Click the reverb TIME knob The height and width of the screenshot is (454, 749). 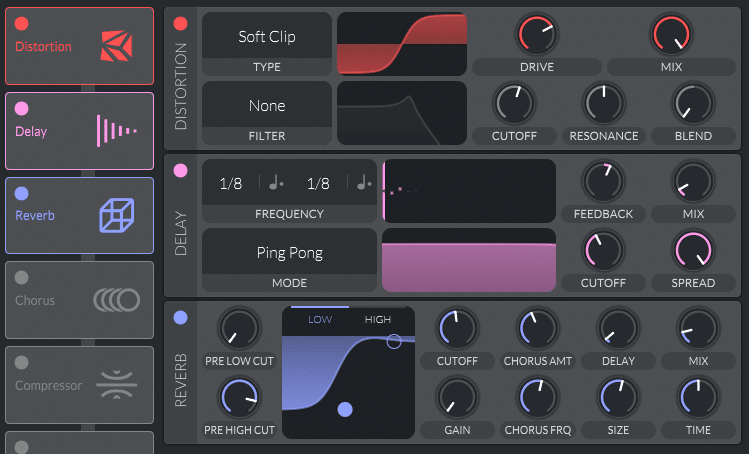click(x=698, y=398)
